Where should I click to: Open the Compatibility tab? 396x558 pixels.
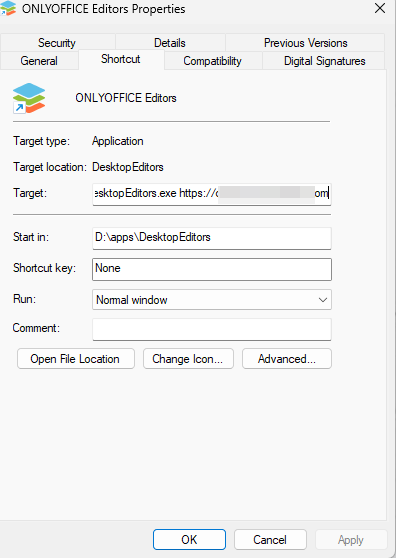click(213, 60)
